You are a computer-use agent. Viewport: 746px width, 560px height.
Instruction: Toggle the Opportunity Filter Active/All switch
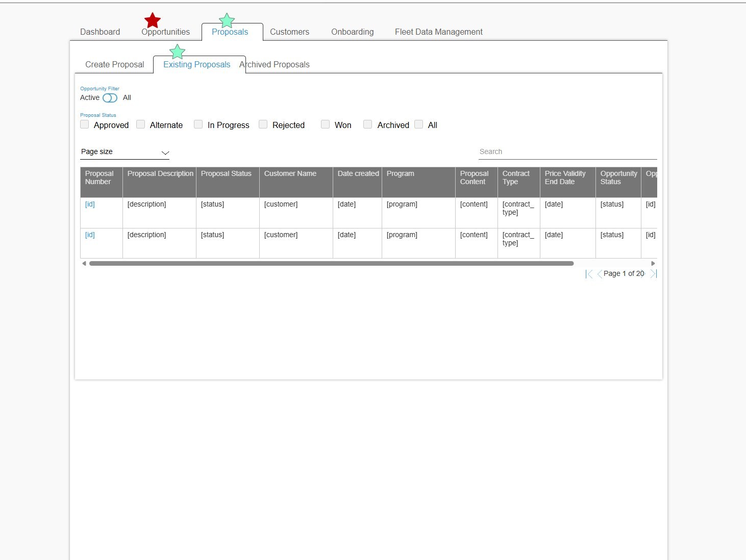pos(110,98)
